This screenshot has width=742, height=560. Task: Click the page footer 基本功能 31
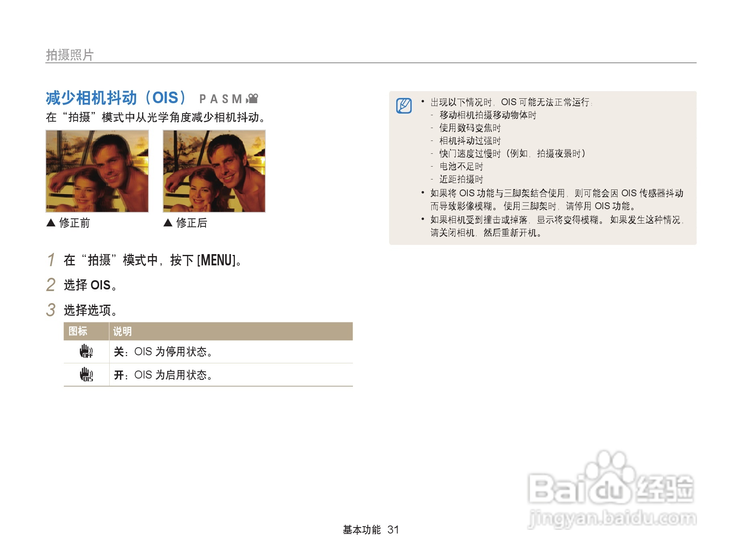pyautogui.click(x=371, y=530)
